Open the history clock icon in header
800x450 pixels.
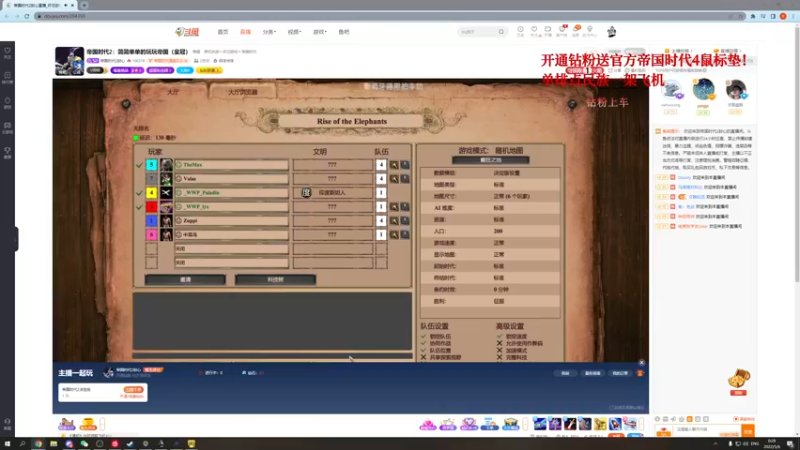pos(520,30)
